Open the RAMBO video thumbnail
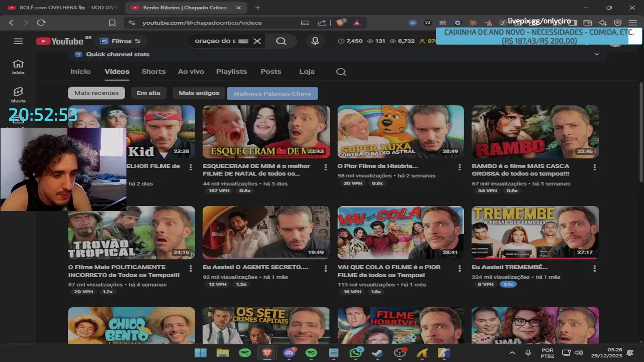The width and height of the screenshot is (644, 362). 535,132
